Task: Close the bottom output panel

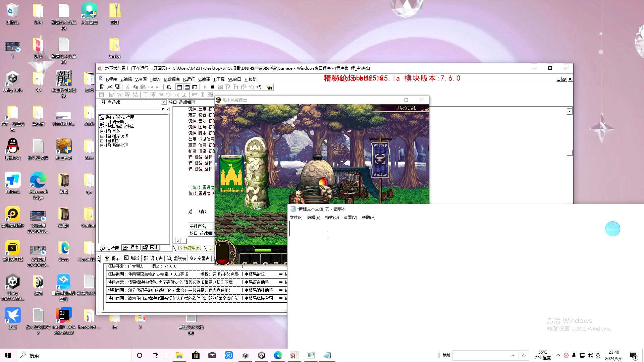Action: coord(99,257)
